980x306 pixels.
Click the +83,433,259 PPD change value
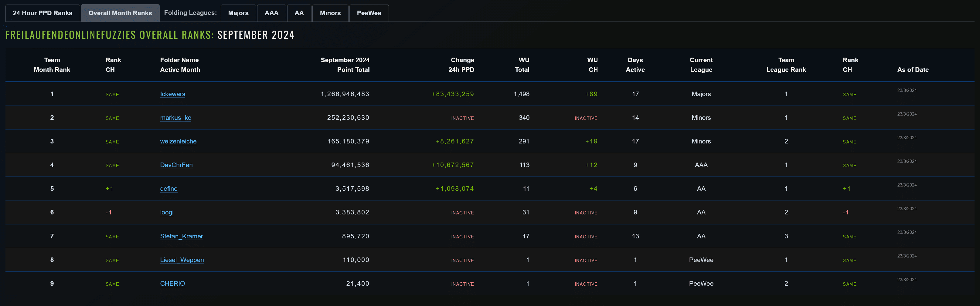pos(453,94)
